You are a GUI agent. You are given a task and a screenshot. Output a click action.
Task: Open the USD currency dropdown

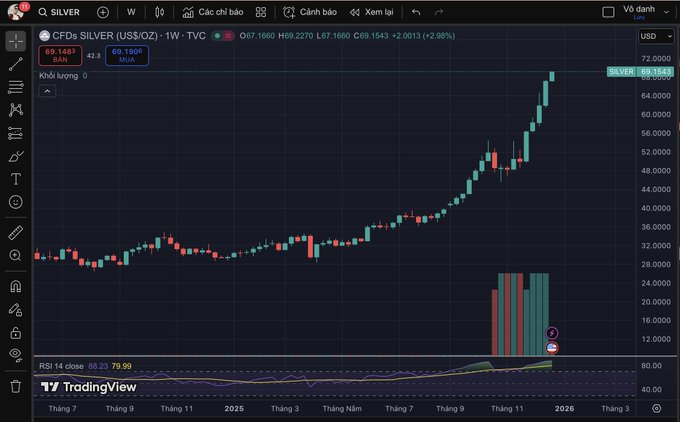click(x=649, y=36)
